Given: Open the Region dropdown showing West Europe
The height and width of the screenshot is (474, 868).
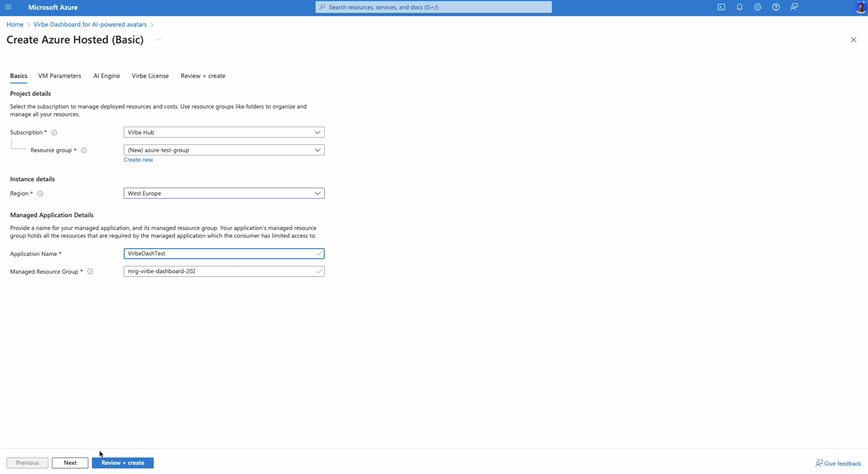Looking at the screenshot, I should (224, 193).
